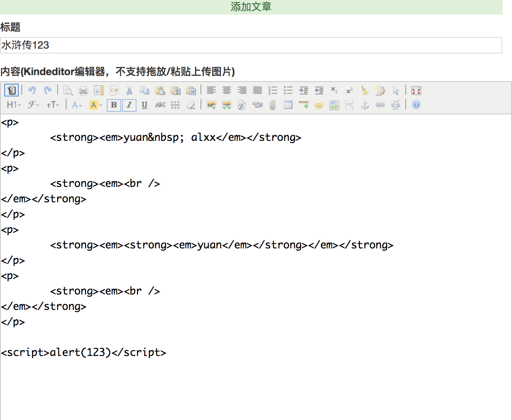Screen dimensions: 512x420
Task: Click the Remove format eraser icon
Action: (191, 105)
